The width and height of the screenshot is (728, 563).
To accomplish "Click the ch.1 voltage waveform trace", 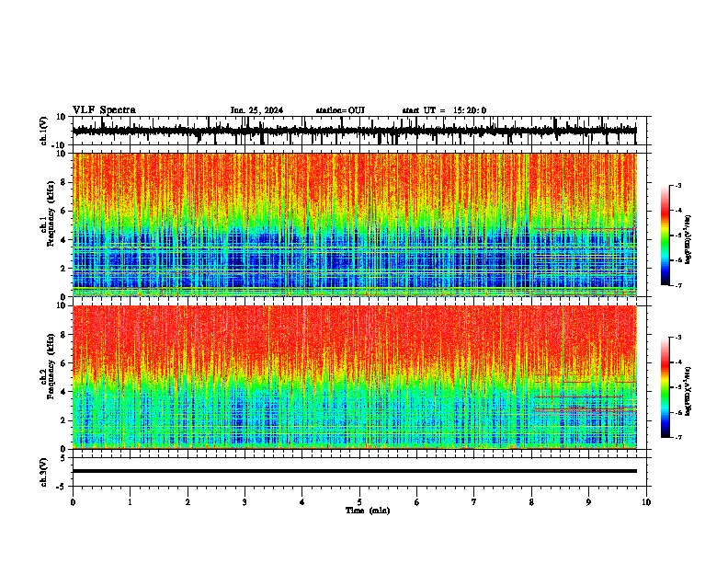I will [354, 131].
